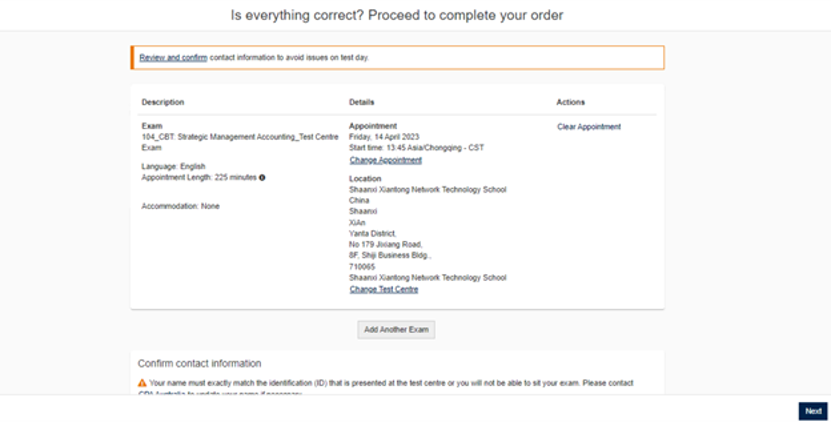Open the Change Test Centre link
The height and width of the screenshot is (422, 832).
tap(383, 289)
